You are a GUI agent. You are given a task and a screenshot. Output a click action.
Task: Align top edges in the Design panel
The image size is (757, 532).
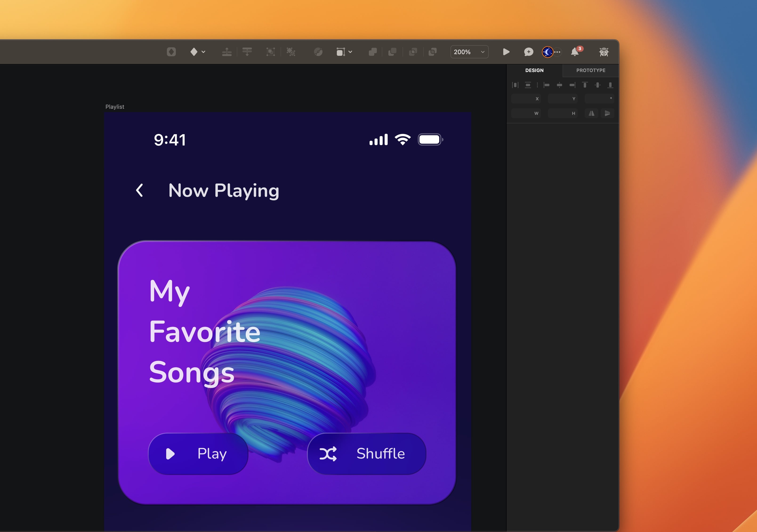(x=585, y=85)
